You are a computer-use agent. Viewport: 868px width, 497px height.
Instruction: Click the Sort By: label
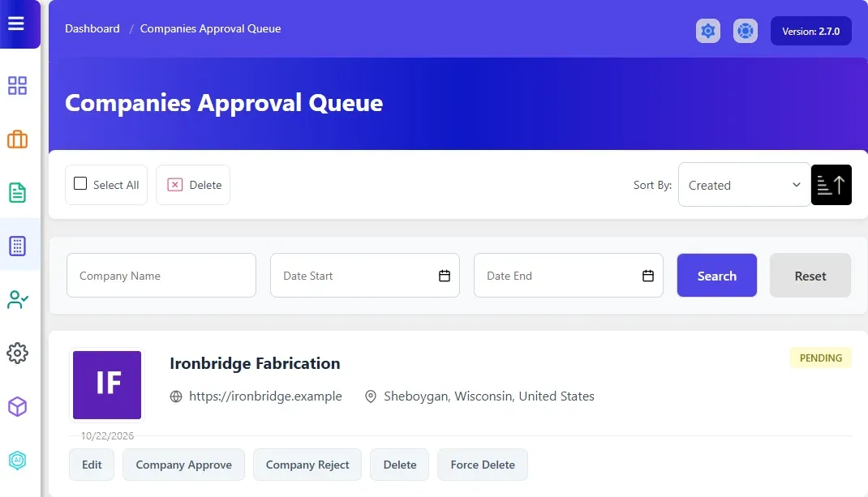tap(652, 185)
